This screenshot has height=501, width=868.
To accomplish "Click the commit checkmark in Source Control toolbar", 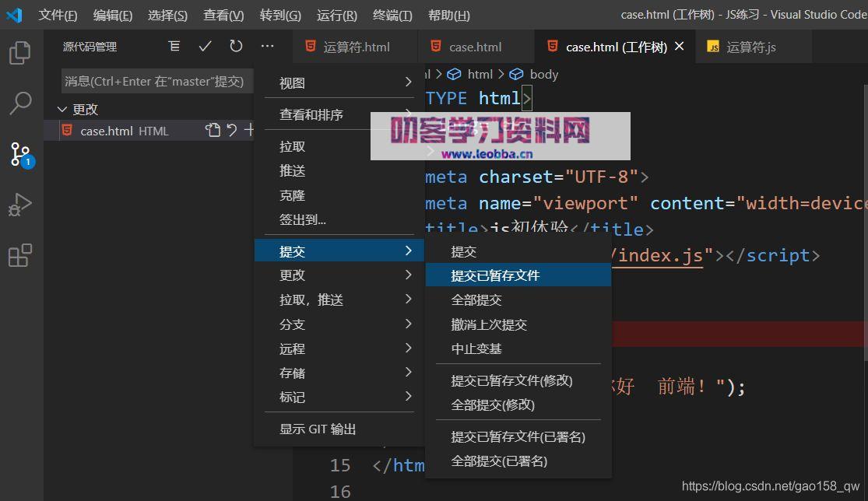I will [205, 47].
